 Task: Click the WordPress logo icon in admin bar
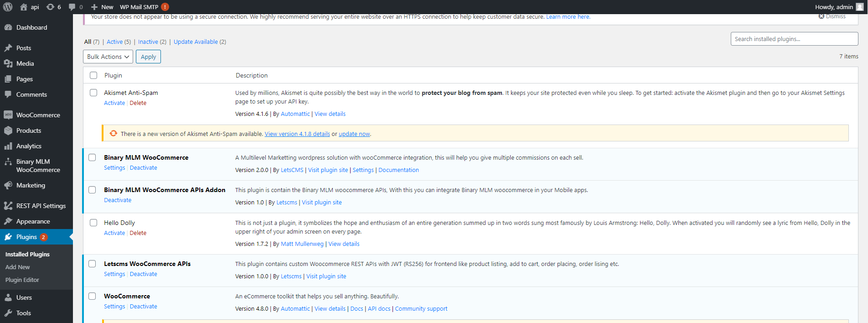[x=8, y=7]
